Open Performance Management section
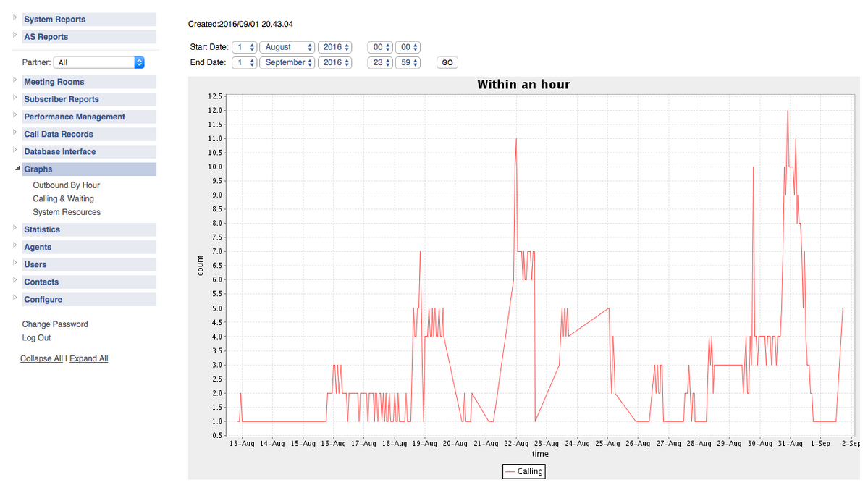This screenshot has width=868, height=493. click(89, 117)
